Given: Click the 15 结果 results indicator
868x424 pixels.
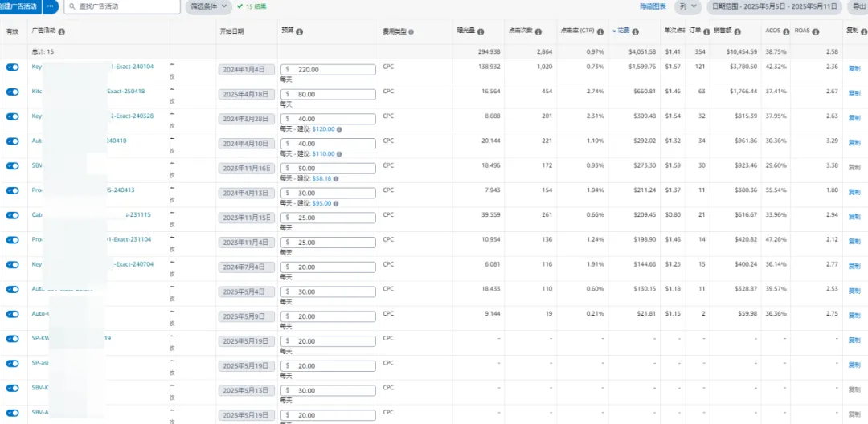Looking at the screenshot, I should click(252, 6).
